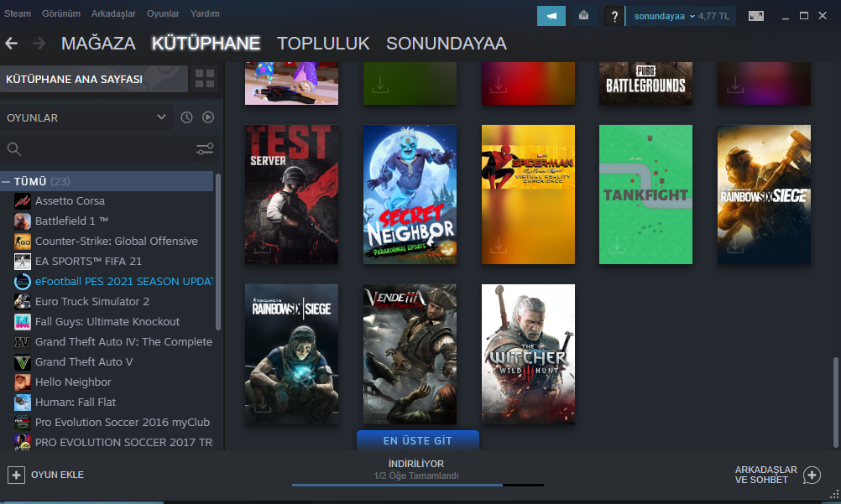Switch to Big Picture mode icon
The width and height of the screenshot is (841, 504).
click(x=755, y=16)
